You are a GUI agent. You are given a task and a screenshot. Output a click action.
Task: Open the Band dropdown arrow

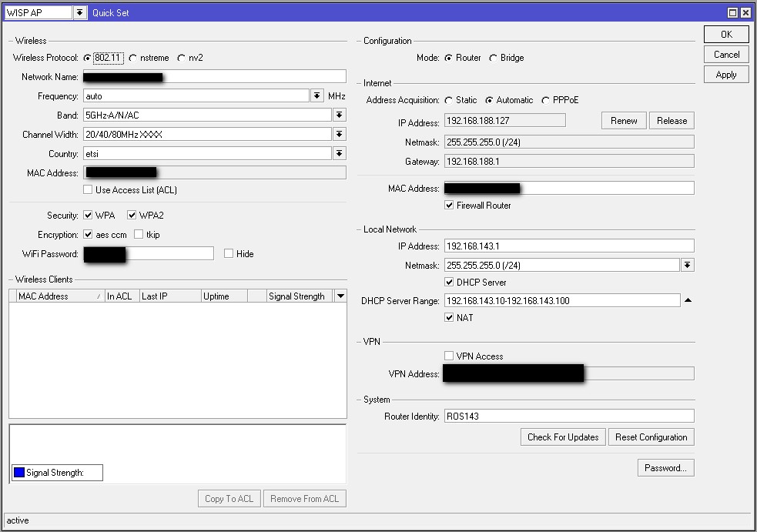[340, 115]
